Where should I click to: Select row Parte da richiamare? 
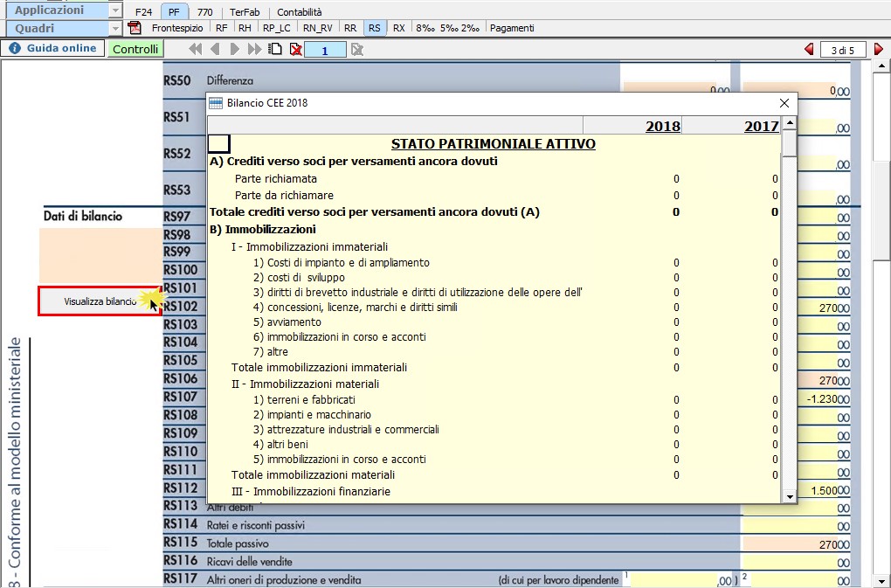494,195
